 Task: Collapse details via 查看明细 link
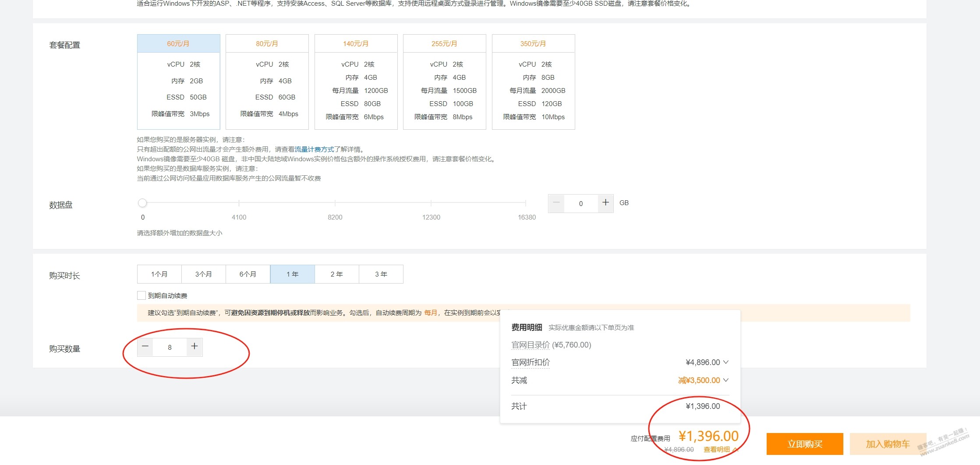coord(721,449)
